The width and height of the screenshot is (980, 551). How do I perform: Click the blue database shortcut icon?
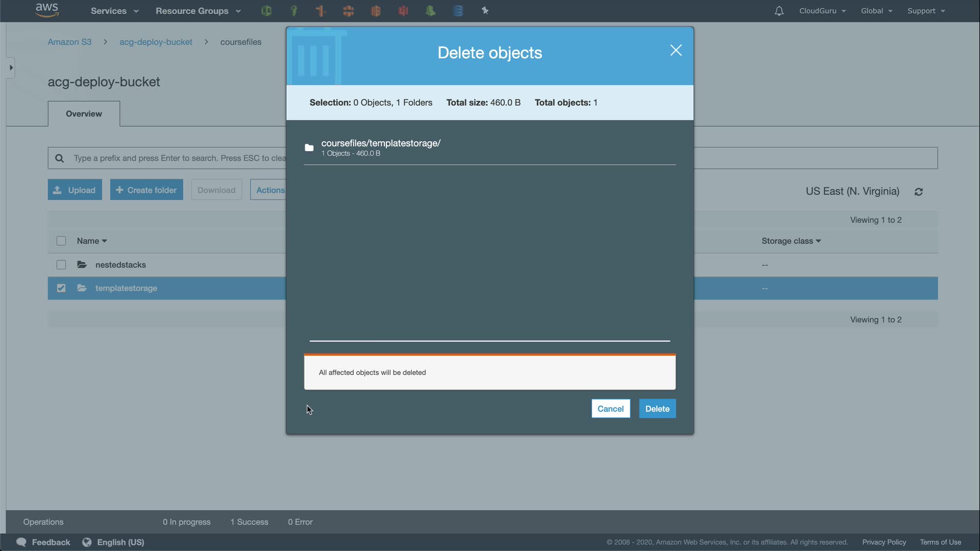(458, 11)
